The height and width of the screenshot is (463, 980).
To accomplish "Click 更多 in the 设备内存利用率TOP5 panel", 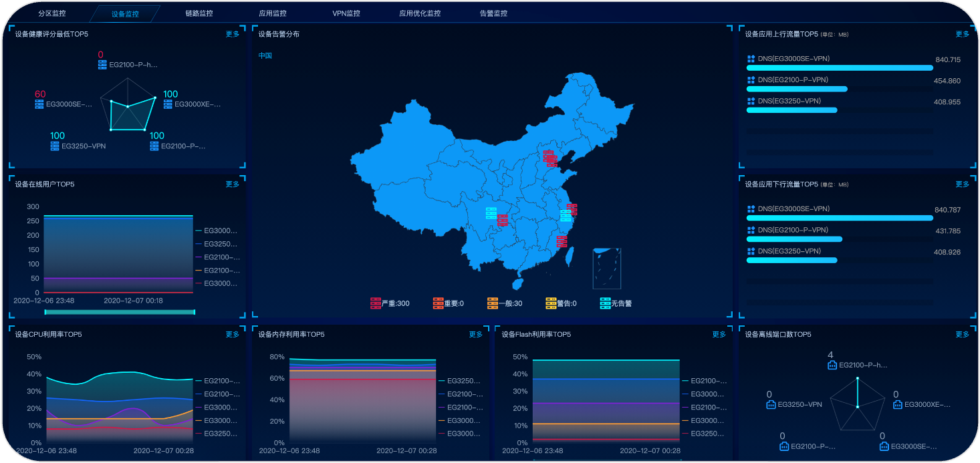I will pos(475,334).
